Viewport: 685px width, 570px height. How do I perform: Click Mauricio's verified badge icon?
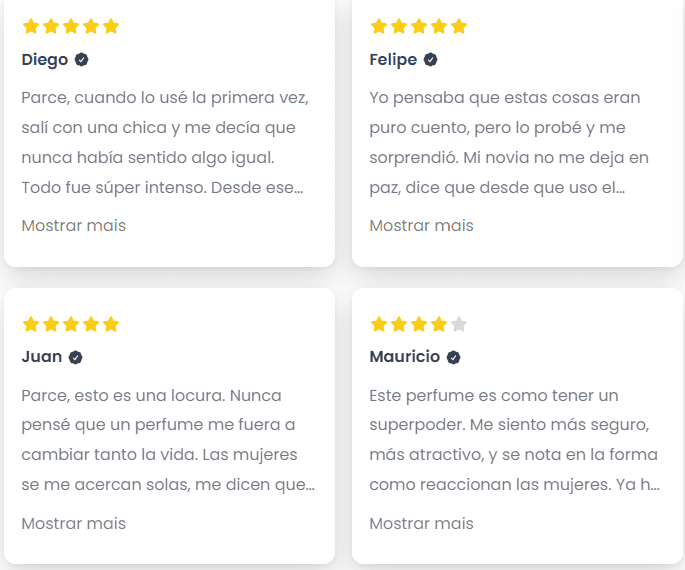[x=454, y=357]
